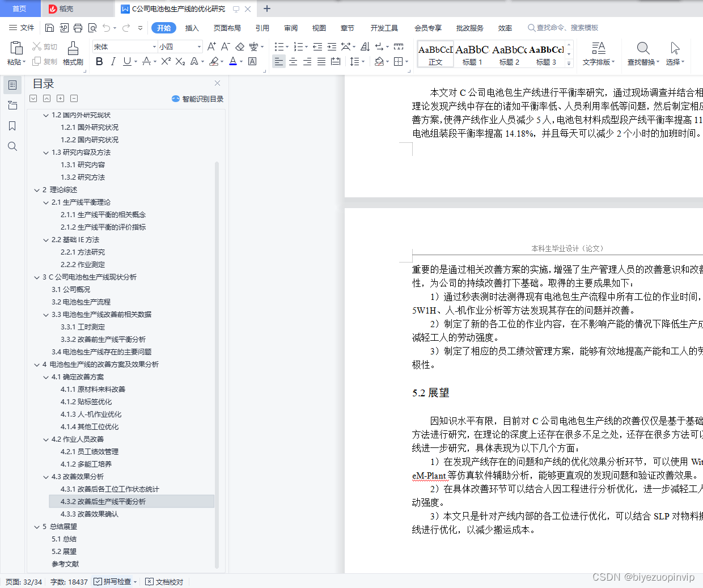Toggle Italic formatting
703x588 pixels.
tap(113, 61)
